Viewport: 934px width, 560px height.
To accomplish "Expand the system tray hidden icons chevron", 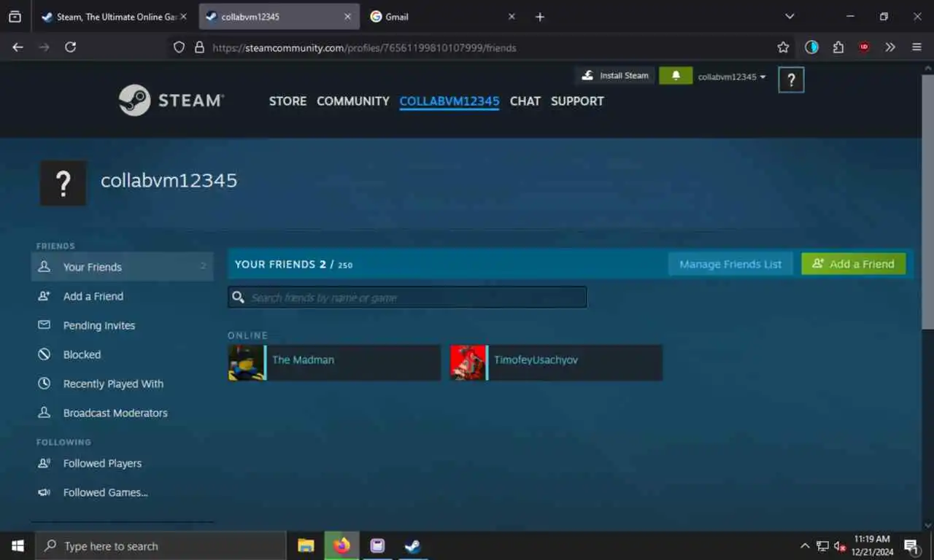I will click(805, 545).
